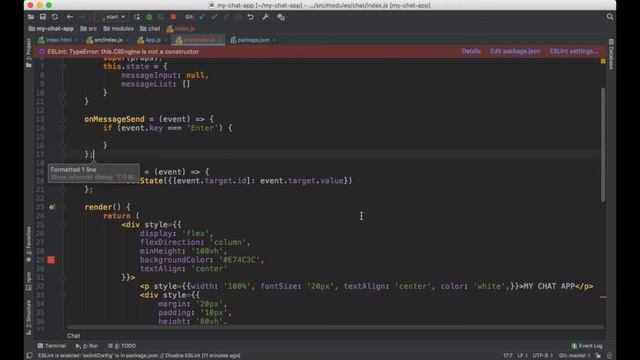Viewport: 640px width, 360px height.
Task: Collapse the this.state object fold on line 7
Action: coord(63,66)
